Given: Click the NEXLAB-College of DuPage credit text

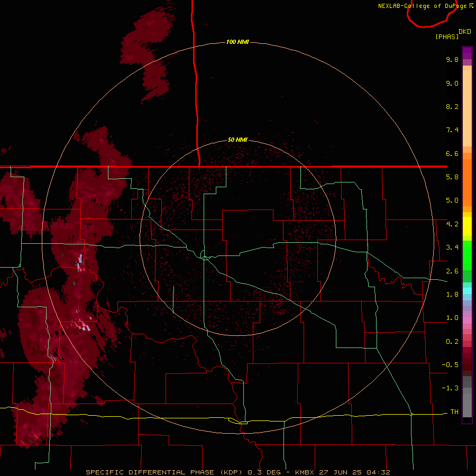Looking at the screenshot, I should 426,6.
